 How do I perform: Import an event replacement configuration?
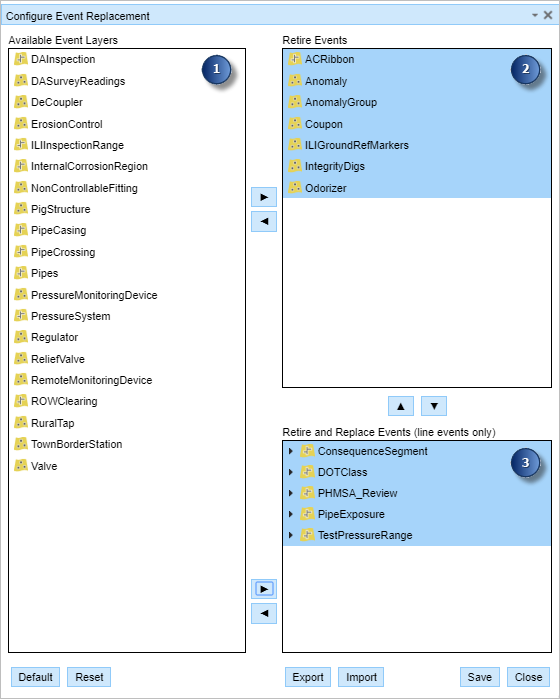tap(361, 677)
